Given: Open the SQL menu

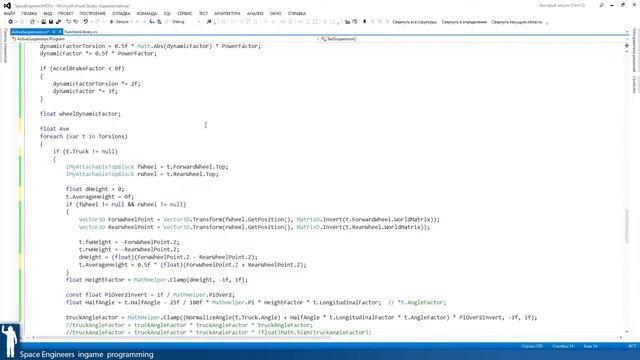Looking at the screenshot, I should click(167, 13).
